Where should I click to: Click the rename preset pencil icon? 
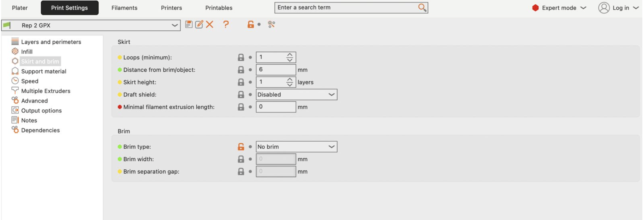[199, 24]
